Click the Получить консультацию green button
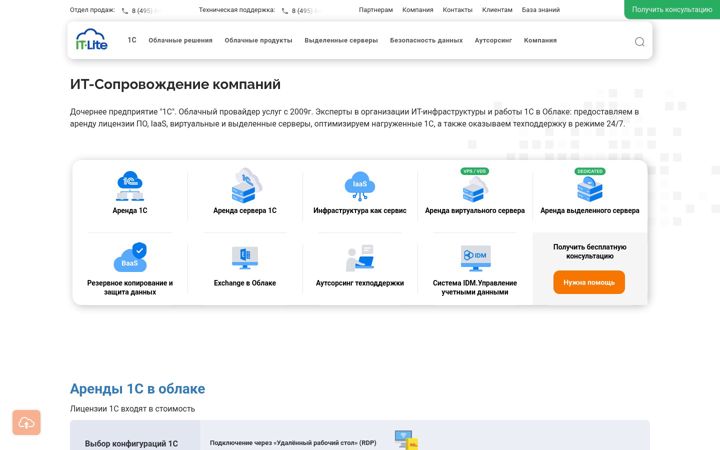This screenshot has height=450, width=720. point(672,9)
